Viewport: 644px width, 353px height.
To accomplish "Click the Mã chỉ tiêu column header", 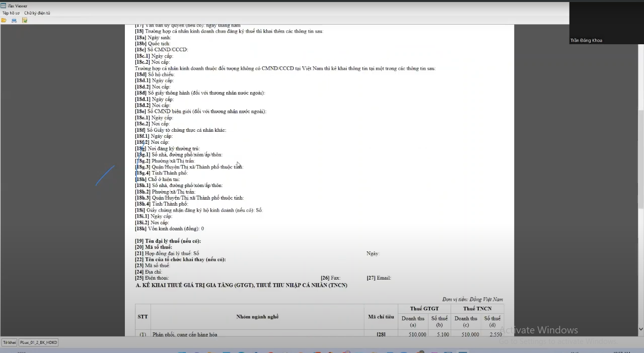I will (381, 317).
